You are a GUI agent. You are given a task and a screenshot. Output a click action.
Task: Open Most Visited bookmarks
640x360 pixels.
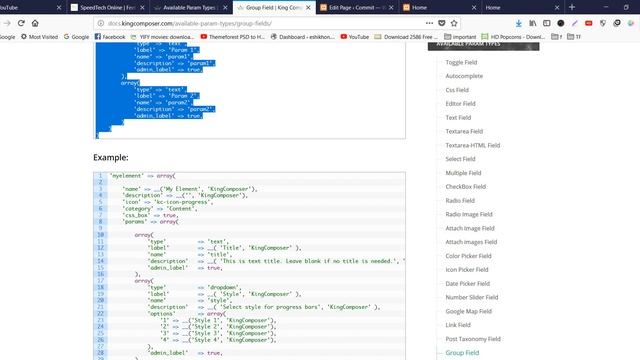[39, 37]
